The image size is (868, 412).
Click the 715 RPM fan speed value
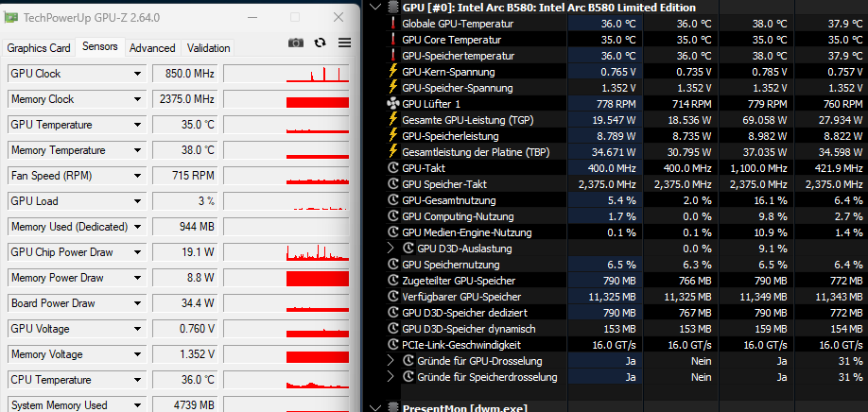[185, 176]
